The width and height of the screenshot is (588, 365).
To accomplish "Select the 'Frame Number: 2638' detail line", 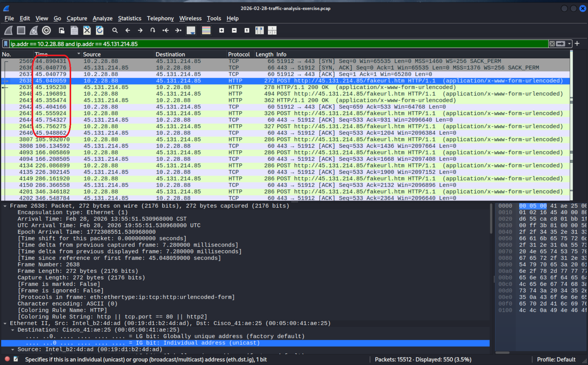I will point(48,265).
